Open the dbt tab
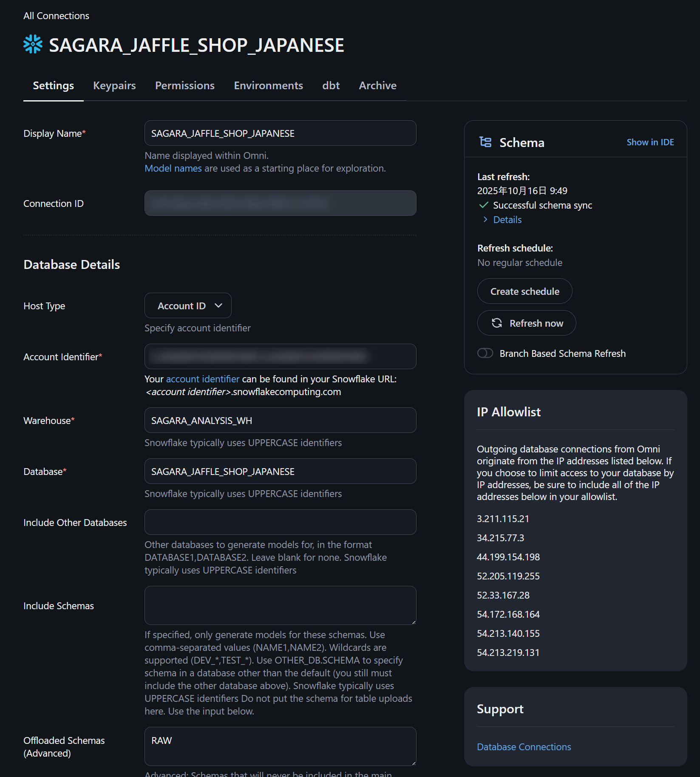700x777 pixels. [x=331, y=85]
